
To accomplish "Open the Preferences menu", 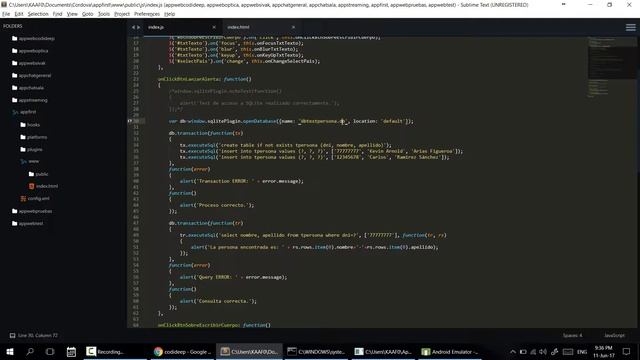I will pyautogui.click(x=147, y=14).
